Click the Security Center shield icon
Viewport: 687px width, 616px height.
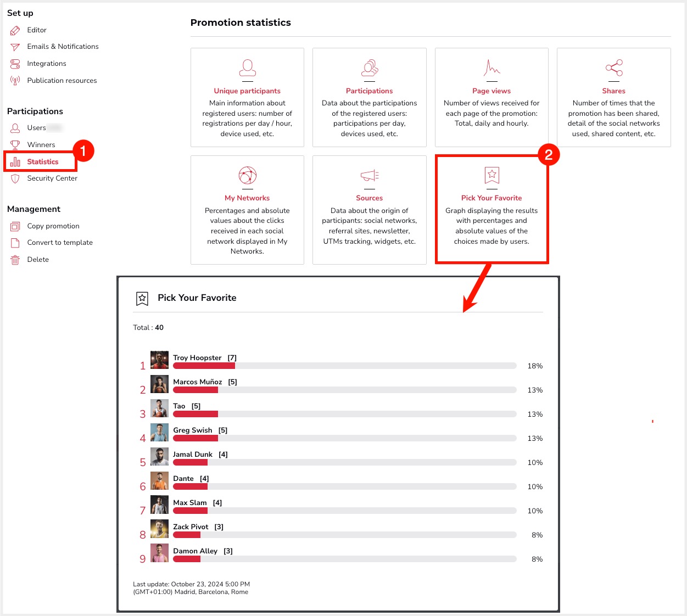click(15, 178)
